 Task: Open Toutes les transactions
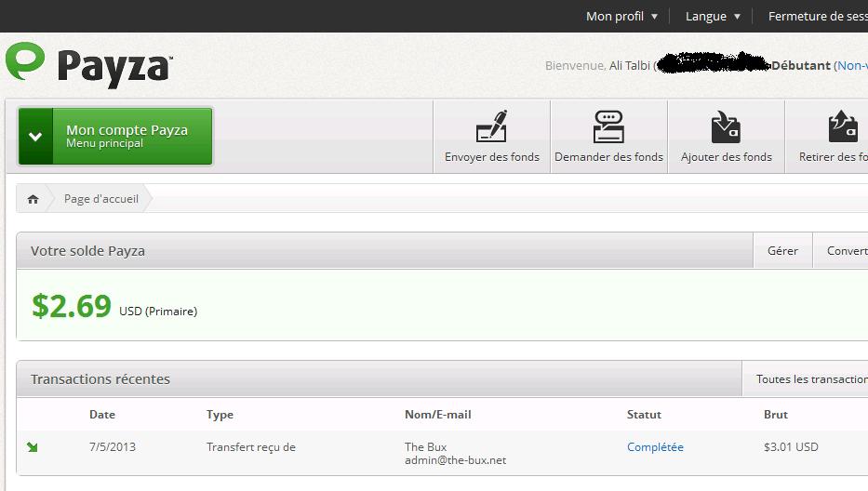click(x=805, y=379)
